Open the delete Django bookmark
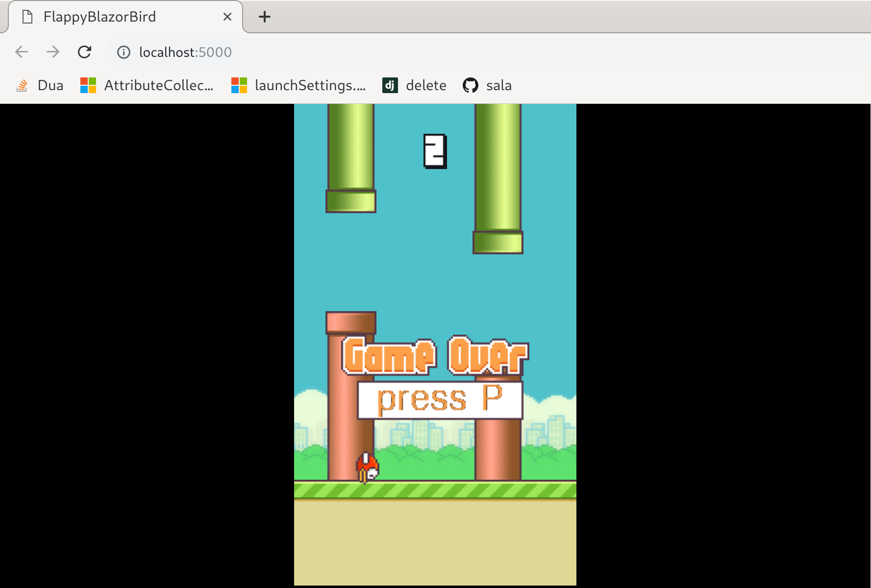The height and width of the screenshot is (588, 871). [x=414, y=85]
